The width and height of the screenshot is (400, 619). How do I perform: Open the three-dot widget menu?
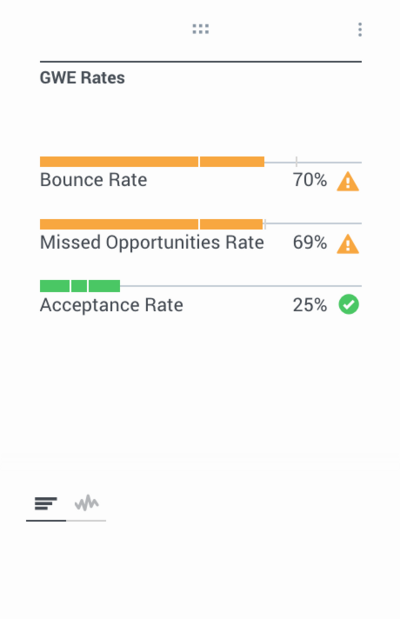pos(360,30)
